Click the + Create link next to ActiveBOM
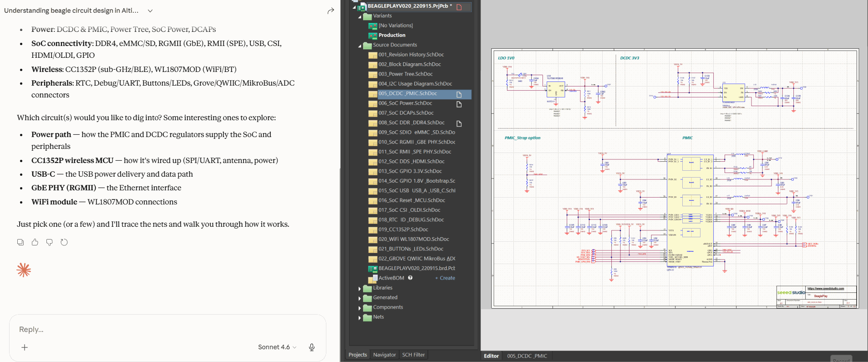Screen dimensions: 868x362 [445, 278]
